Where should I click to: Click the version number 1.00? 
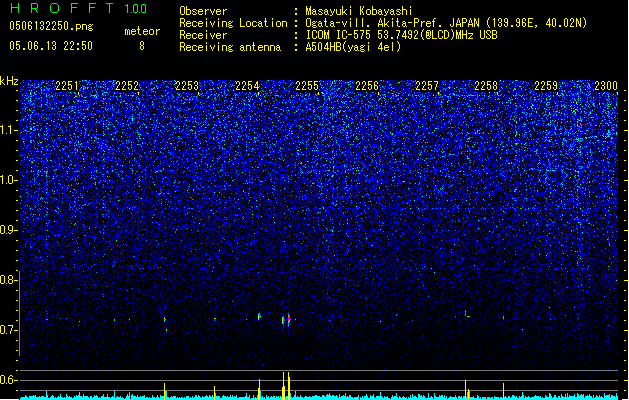pyautogui.click(x=136, y=9)
